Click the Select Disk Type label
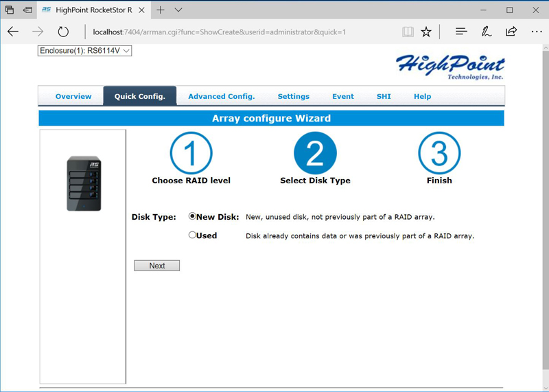 (315, 181)
